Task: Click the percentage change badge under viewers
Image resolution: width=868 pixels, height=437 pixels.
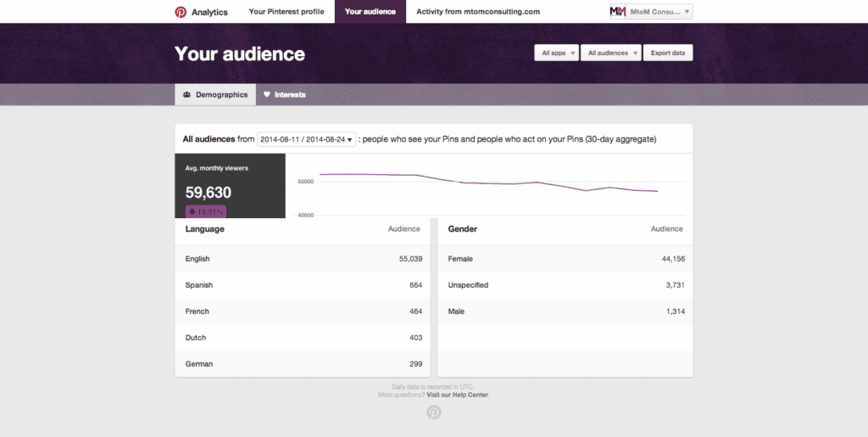Action: pyautogui.click(x=205, y=211)
